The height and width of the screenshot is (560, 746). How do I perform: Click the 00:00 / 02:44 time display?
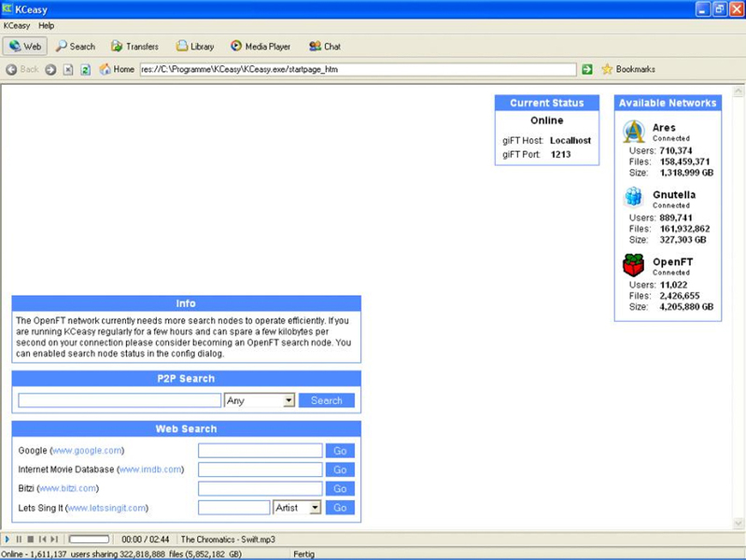(145, 539)
